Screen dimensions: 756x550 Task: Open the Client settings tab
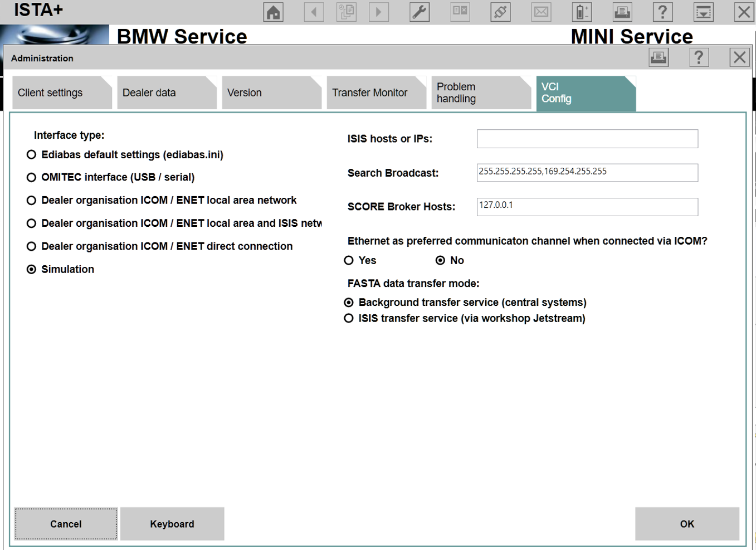click(61, 93)
